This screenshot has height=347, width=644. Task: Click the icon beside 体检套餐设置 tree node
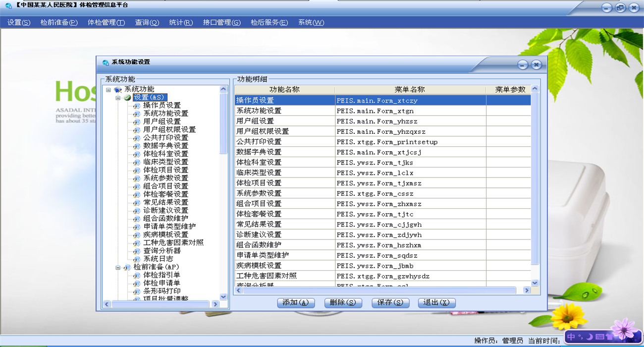tap(137, 194)
